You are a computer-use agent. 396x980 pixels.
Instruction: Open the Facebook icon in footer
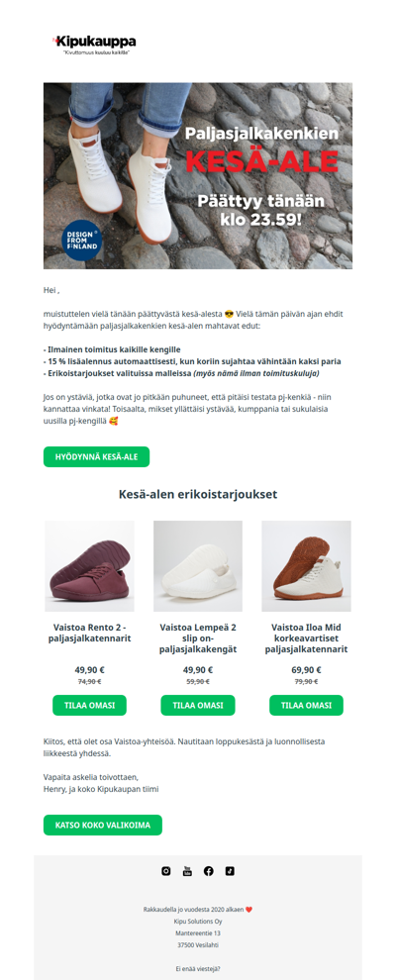pyautogui.click(x=209, y=871)
